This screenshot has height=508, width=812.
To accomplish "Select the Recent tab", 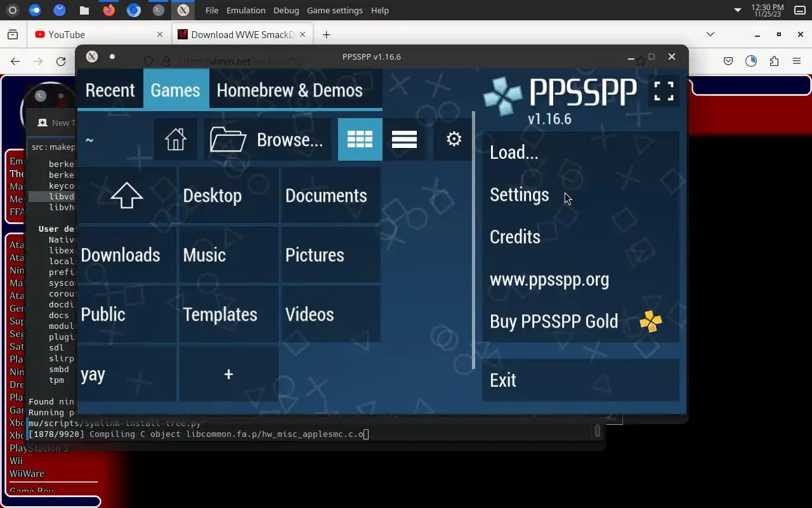I will pyautogui.click(x=110, y=90).
